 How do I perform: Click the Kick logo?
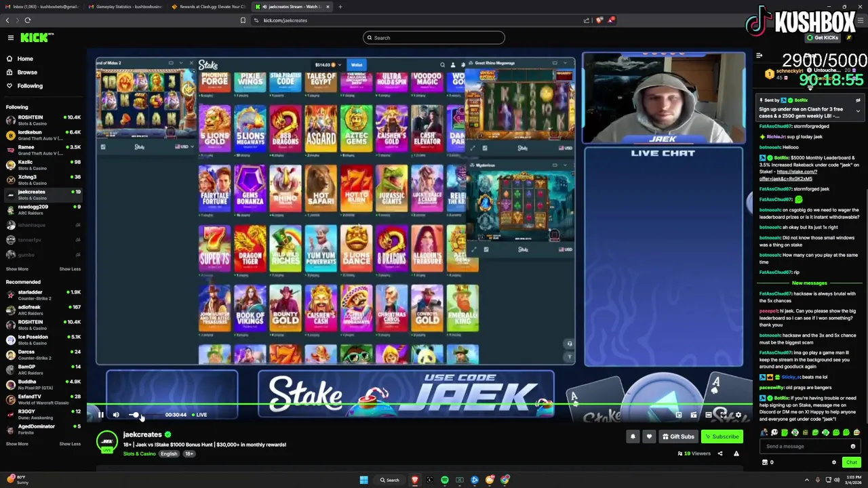point(37,38)
